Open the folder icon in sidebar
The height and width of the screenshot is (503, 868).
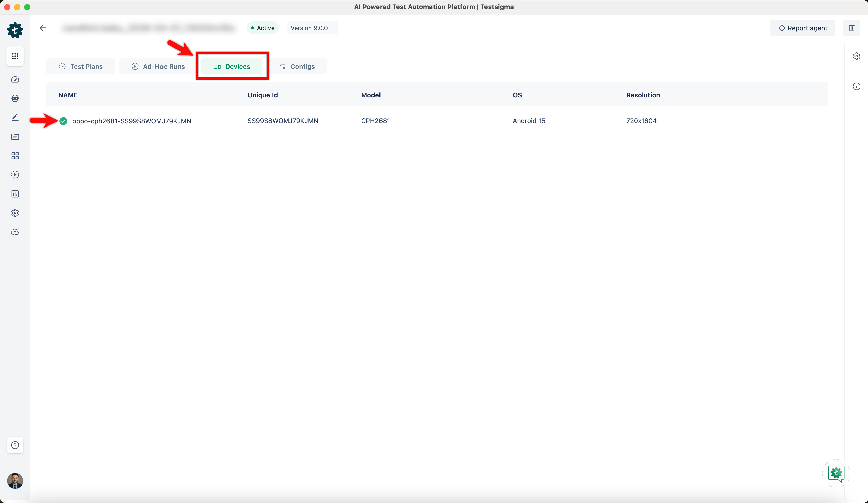[15, 137]
